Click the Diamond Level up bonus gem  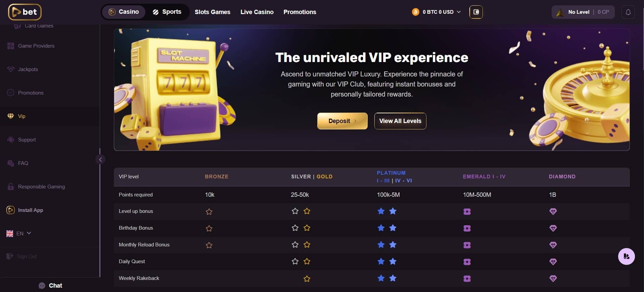(553, 212)
